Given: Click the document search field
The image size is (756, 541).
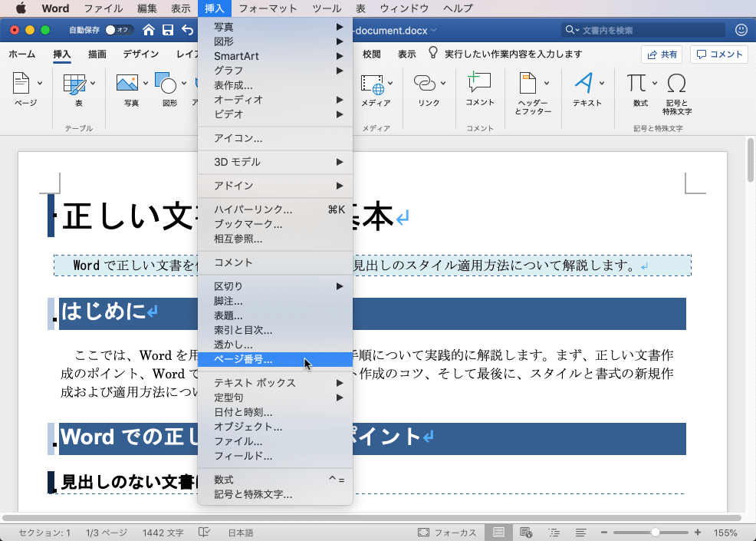Looking at the screenshot, I should click(643, 30).
